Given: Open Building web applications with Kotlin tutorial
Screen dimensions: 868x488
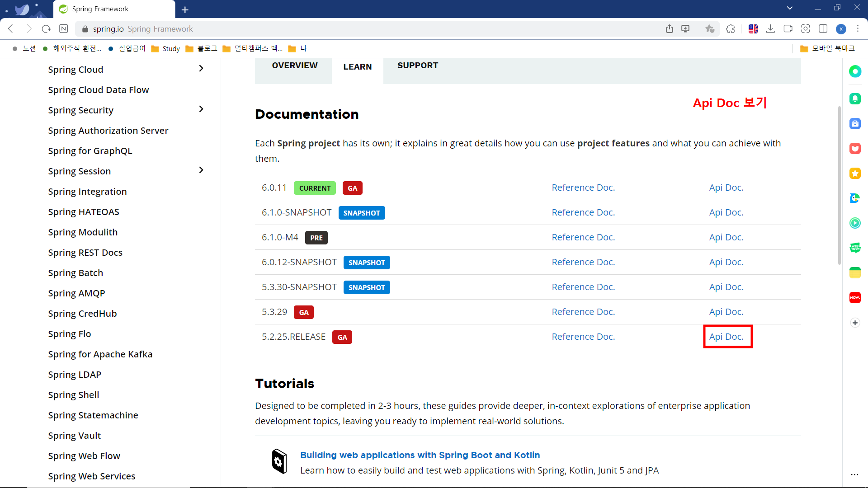Looking at the screenshot, I should [420, 455].
